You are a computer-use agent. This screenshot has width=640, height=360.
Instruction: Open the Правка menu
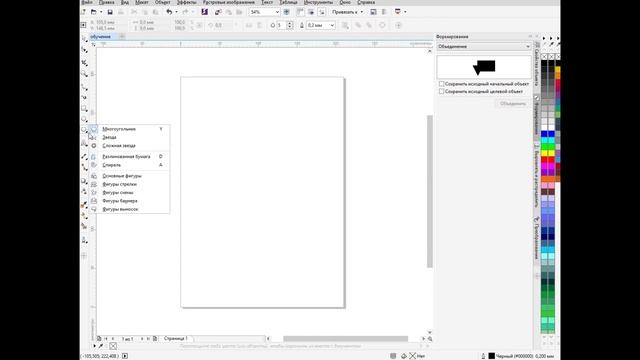tap(107, 2)
